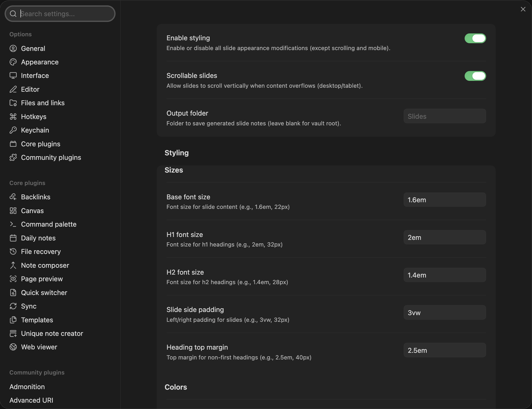Click the Hotkeys command-key icon

13,117
